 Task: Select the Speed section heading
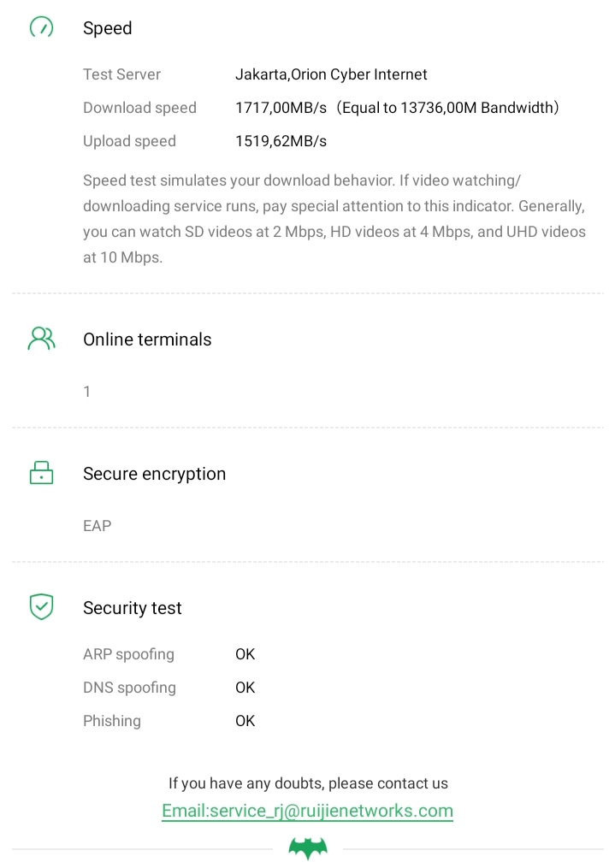point(108,28)
